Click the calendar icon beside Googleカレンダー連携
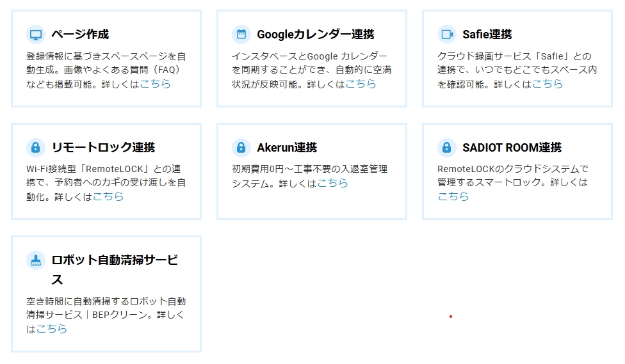Screen dimensions: 625x364 point(241,35)
